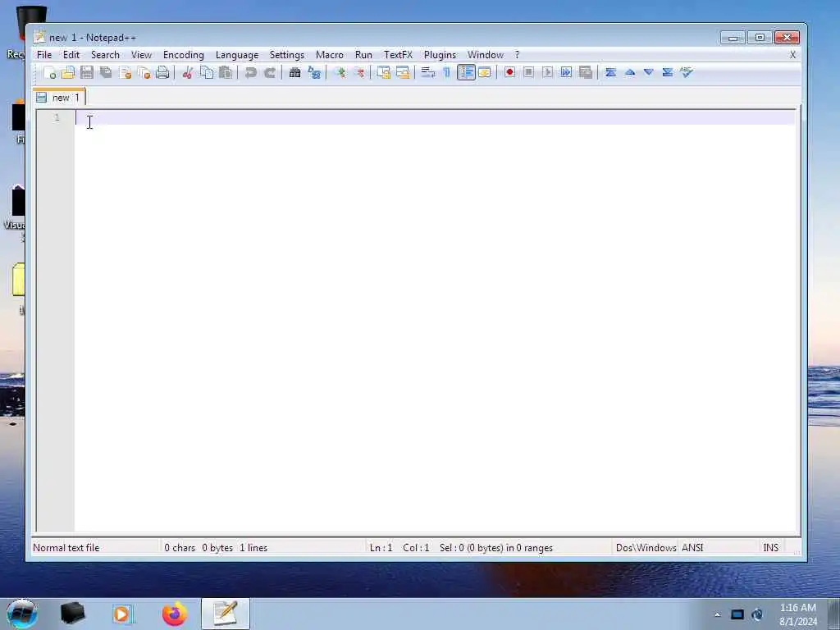This screenshot has width=840, height=630.
Task: Open the Encoding menu
Action: pos(183,55)
